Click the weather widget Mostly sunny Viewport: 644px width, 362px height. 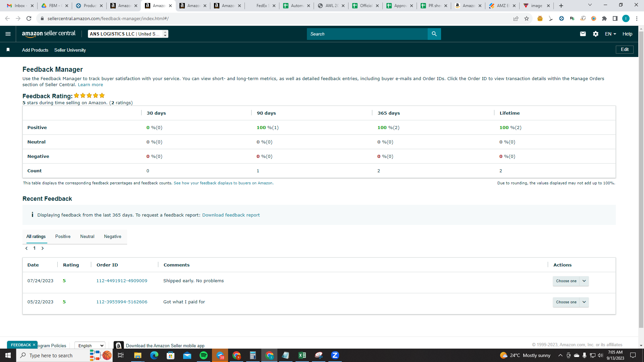[x=525, y=355]
